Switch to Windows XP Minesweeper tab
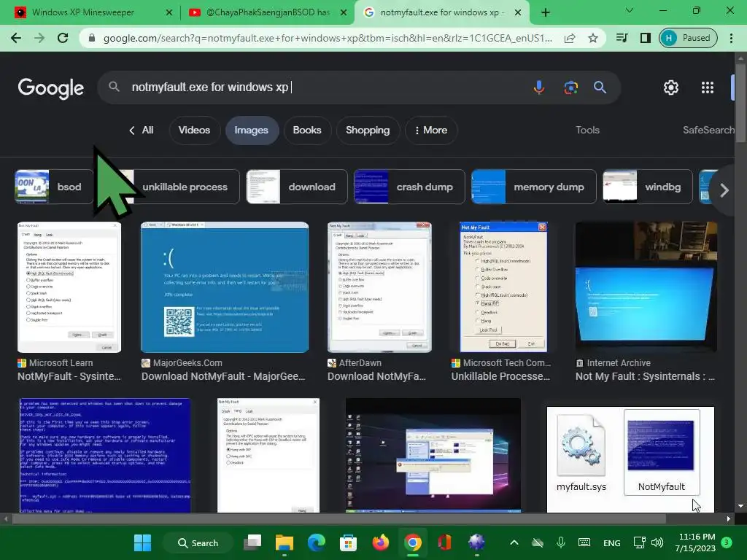 pos(83,12)
